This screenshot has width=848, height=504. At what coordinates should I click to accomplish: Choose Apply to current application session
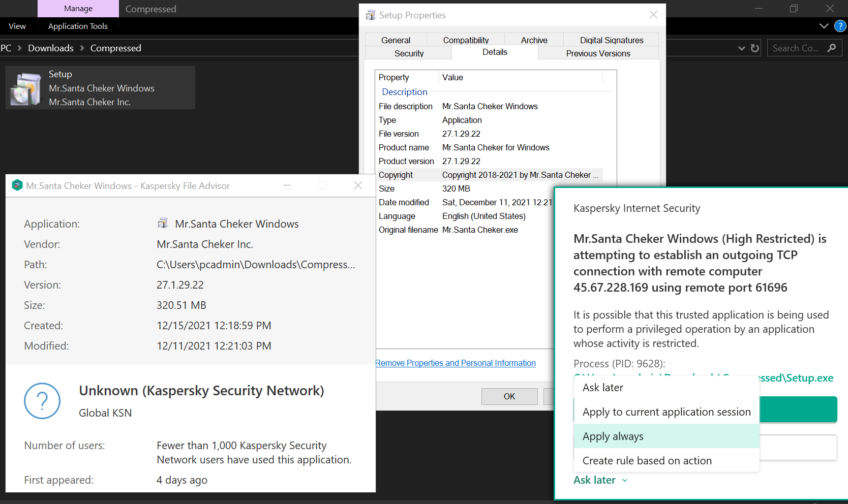pos(667,412)
